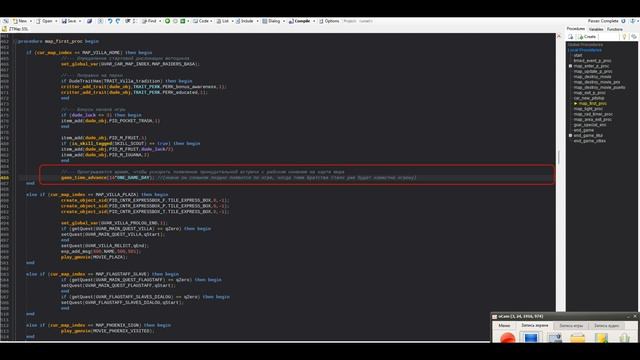Select the ZTMap SSL document tab
This screenshot has height=360, width=640.
click(x=15, y=29)
